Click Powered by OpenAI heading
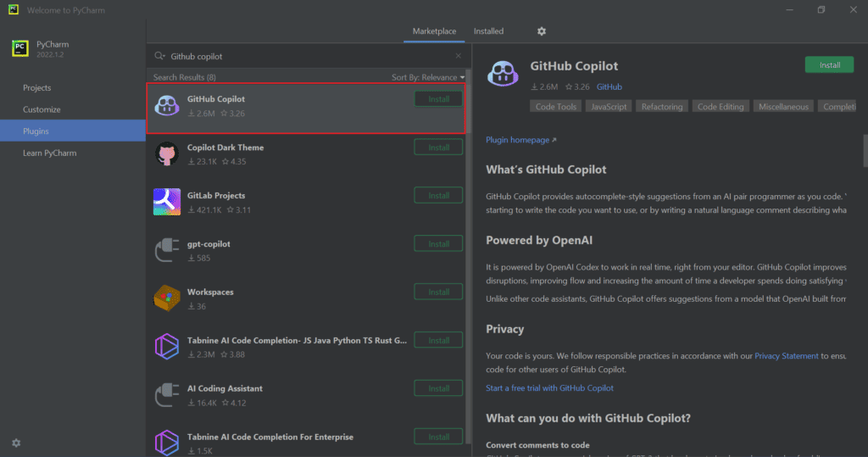868x457 pixels. pos(539,241)
